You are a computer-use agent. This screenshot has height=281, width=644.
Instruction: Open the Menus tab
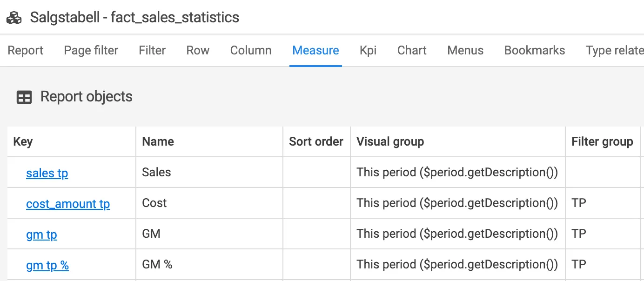tap(465, 50)
